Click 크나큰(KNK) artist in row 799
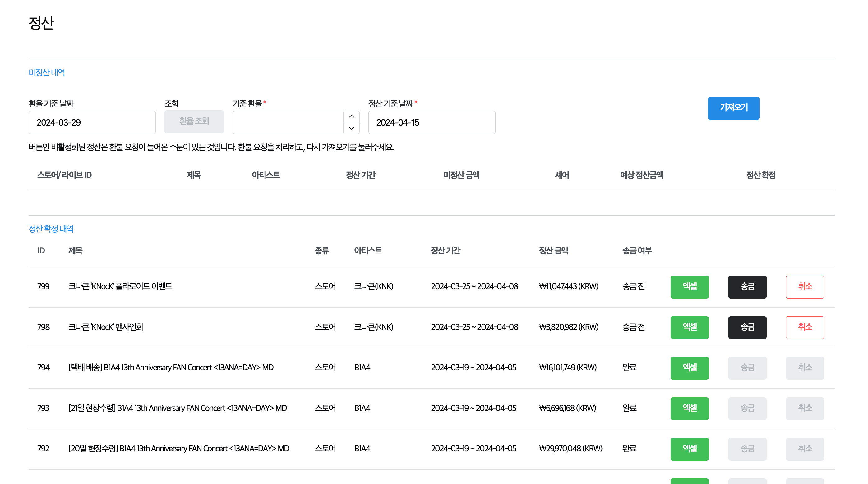Image resolution: width=868 pixels, height=484 pixels. tap(374, 287)
